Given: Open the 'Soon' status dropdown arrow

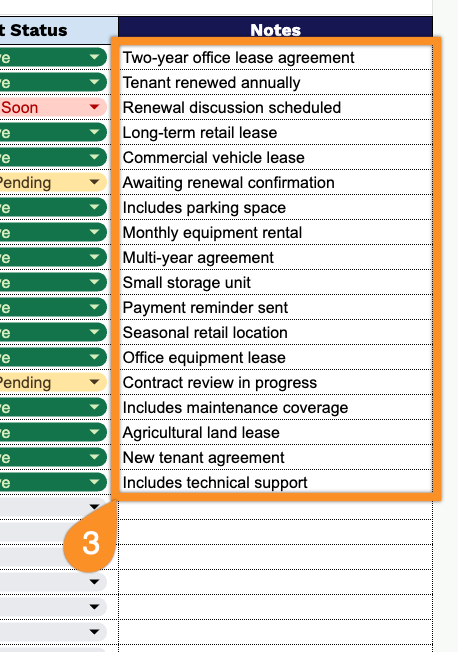Looking at the screenshot, I should 94,107.
